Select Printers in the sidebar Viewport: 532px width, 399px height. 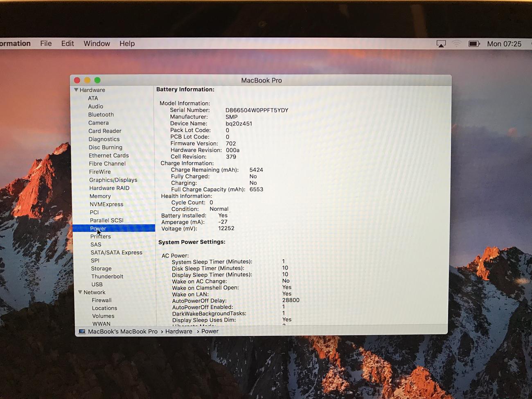pyautogui.click(x=100, y=237)
